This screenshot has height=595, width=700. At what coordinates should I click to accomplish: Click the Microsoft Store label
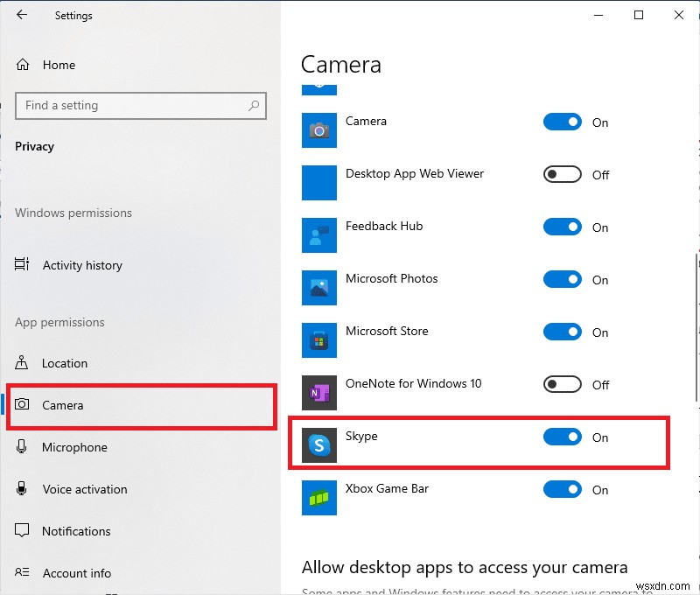click(x=387, y=331)
